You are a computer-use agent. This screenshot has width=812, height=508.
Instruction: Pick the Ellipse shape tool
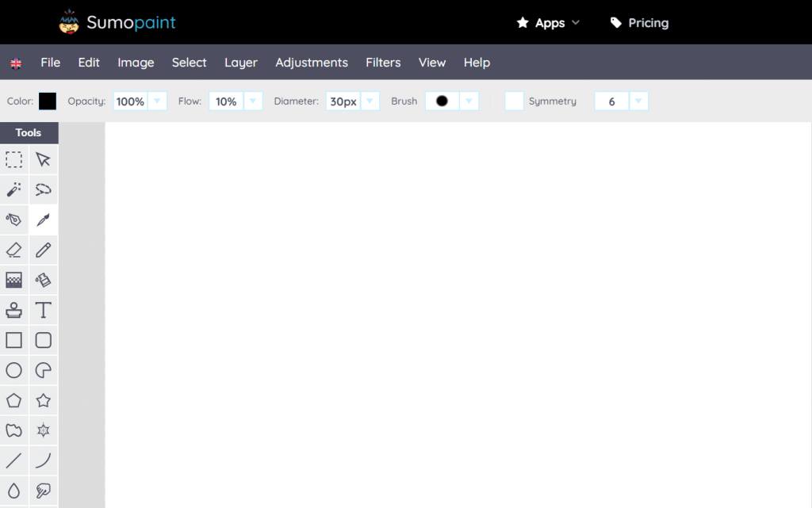tap(14, 370)
